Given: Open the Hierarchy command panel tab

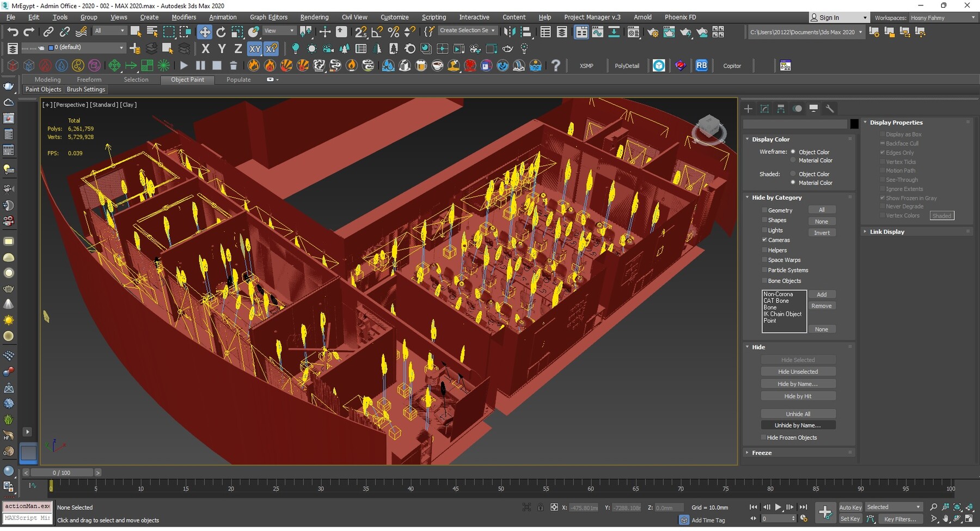Looking at the screenshot, I should pyautogui.click(x=781, y=109).
